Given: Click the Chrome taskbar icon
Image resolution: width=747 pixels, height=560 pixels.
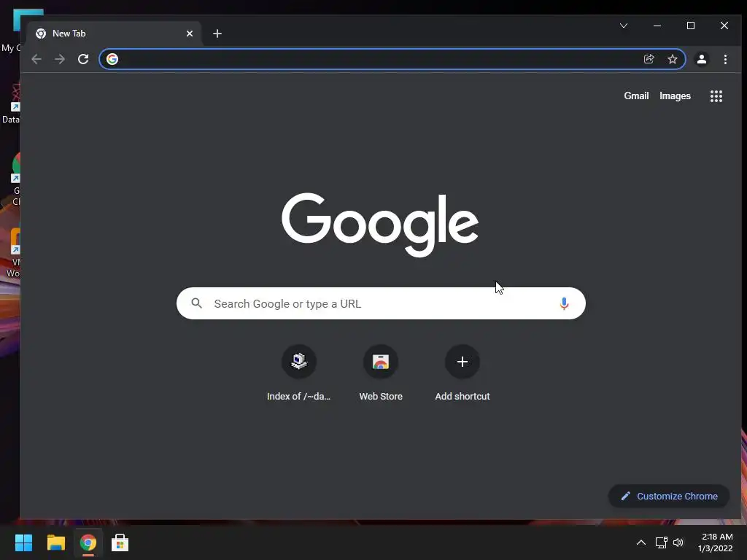Looking at the screenshot, I should (88, 542).
